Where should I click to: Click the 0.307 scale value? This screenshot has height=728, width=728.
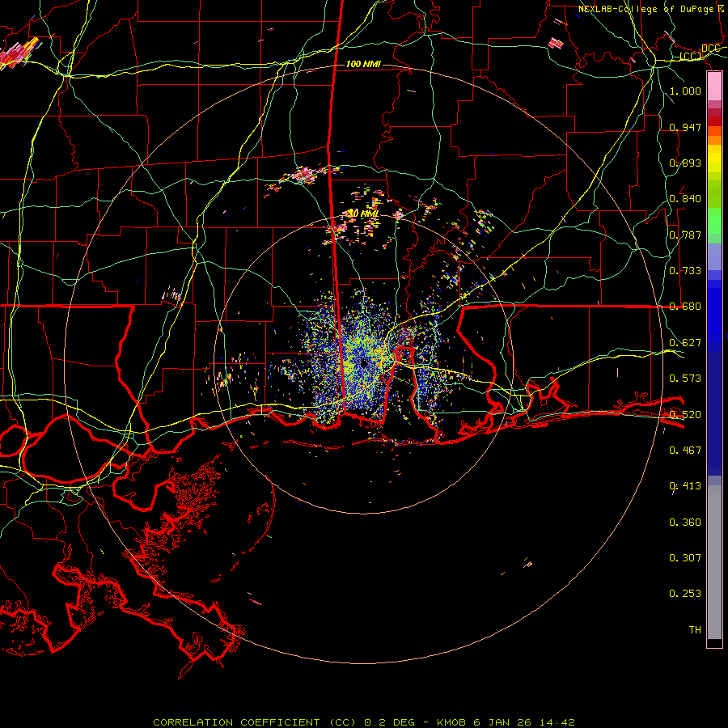tap(685, 558)
